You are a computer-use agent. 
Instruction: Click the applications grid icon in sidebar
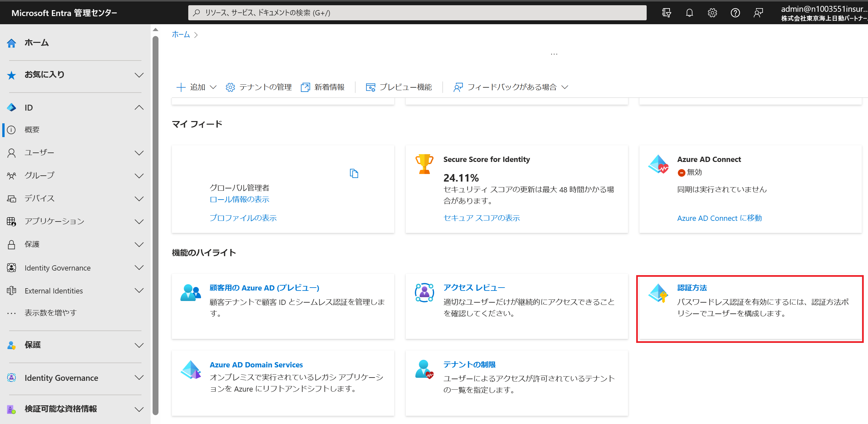[x=11, y=221]
